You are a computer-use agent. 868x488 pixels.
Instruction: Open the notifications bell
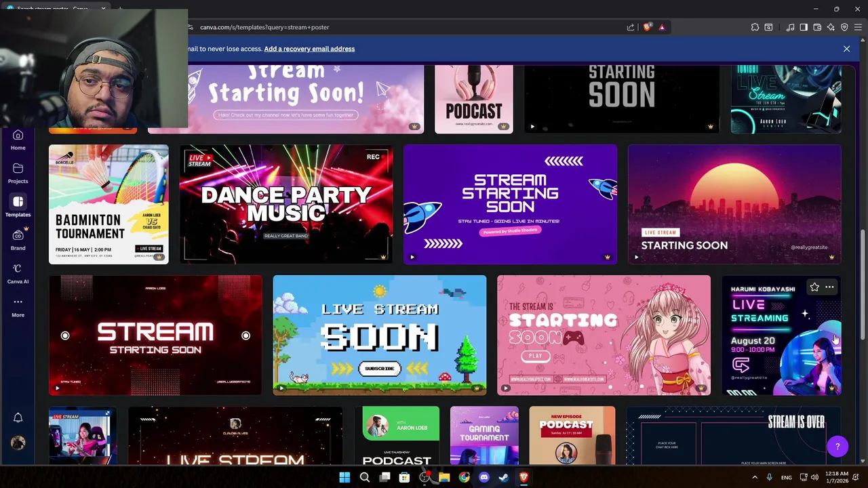click(x=18, y=418)
